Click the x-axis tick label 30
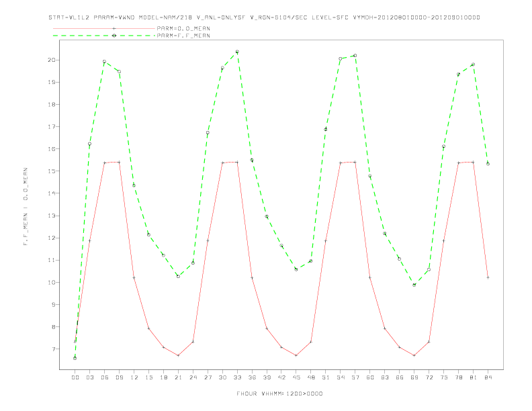This screenshot has width=532, height=411. tap(222, 377)
